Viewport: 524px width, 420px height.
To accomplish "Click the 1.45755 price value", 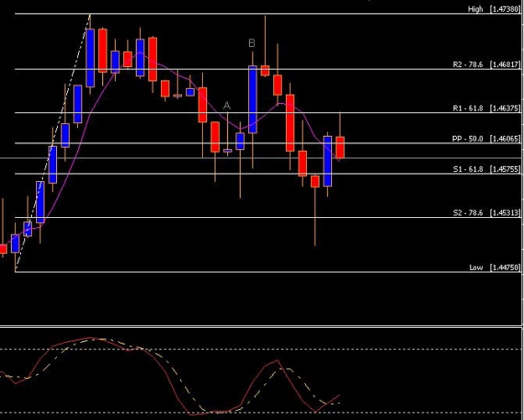I will point(505,169).
